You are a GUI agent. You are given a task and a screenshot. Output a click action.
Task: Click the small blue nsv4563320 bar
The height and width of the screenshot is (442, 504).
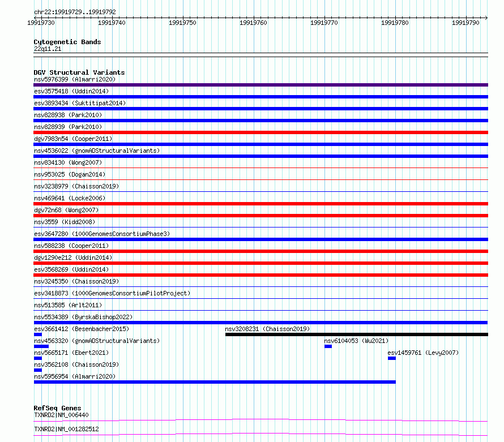click(x=41, y=346)
